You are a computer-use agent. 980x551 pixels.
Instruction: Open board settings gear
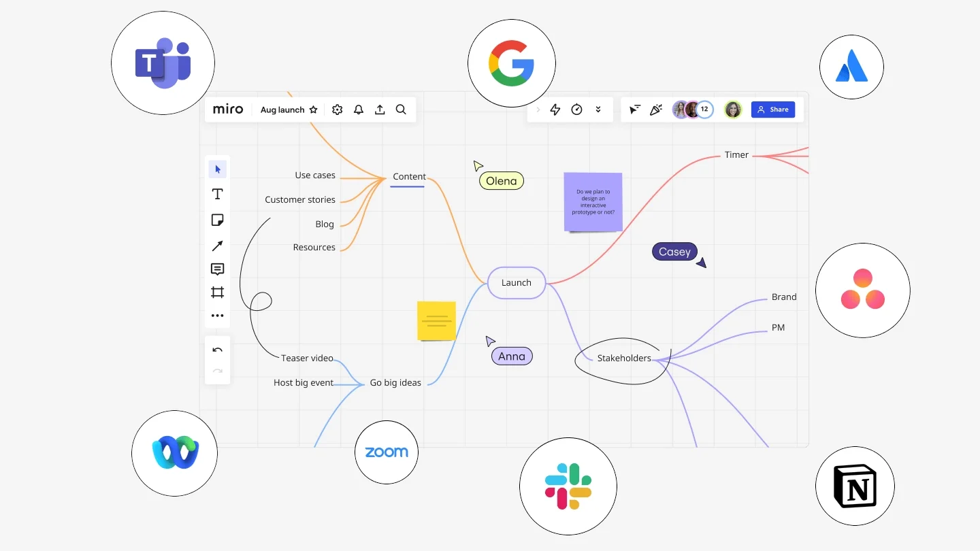338,110
